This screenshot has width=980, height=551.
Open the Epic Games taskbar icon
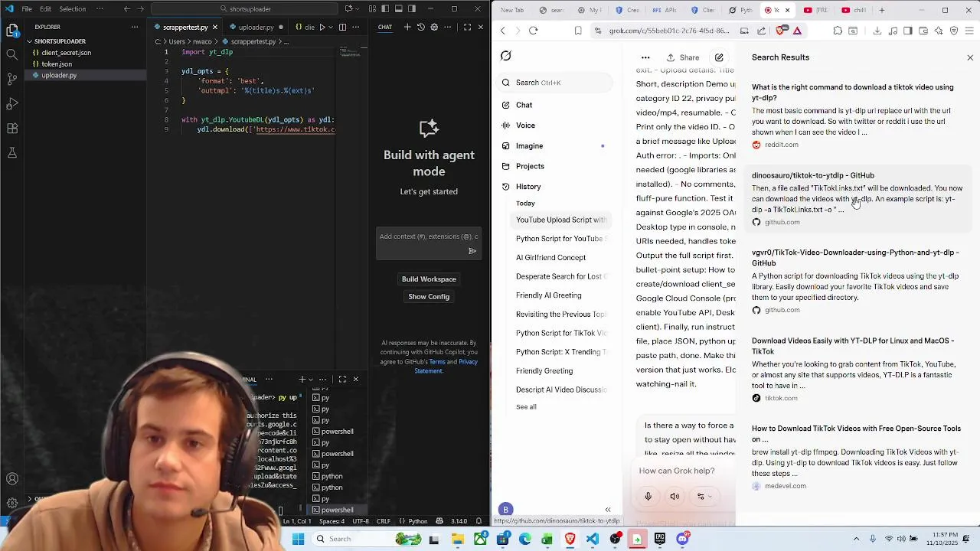(660, 539)
